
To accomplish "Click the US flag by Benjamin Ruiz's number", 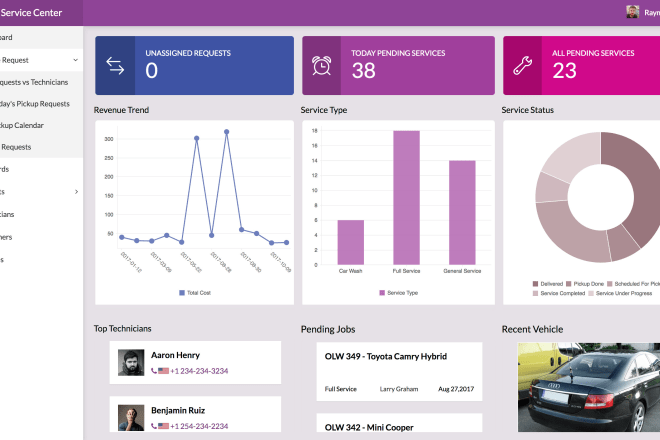I will pos(164,426).
